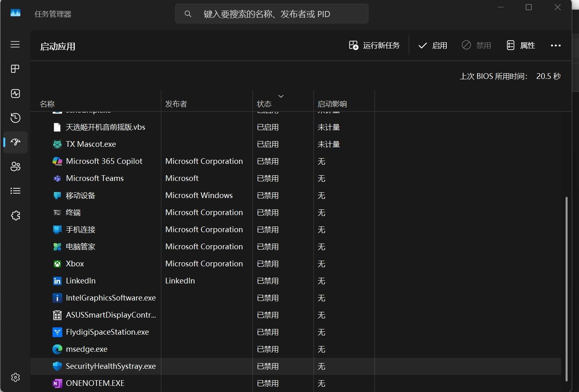The height and width of the screenshot is (392, 579).
Task: Click the 名称 column header
Action: (47, 104)
